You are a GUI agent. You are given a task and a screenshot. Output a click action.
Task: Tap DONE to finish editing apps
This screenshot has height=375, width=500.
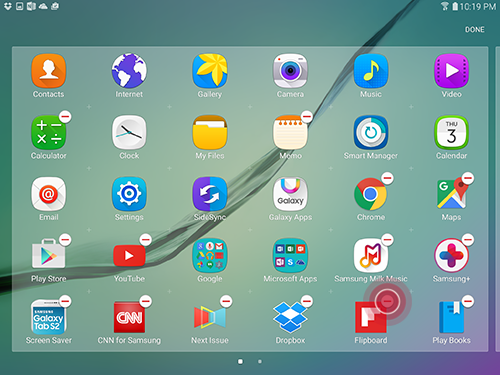click(x=475, y=30)
